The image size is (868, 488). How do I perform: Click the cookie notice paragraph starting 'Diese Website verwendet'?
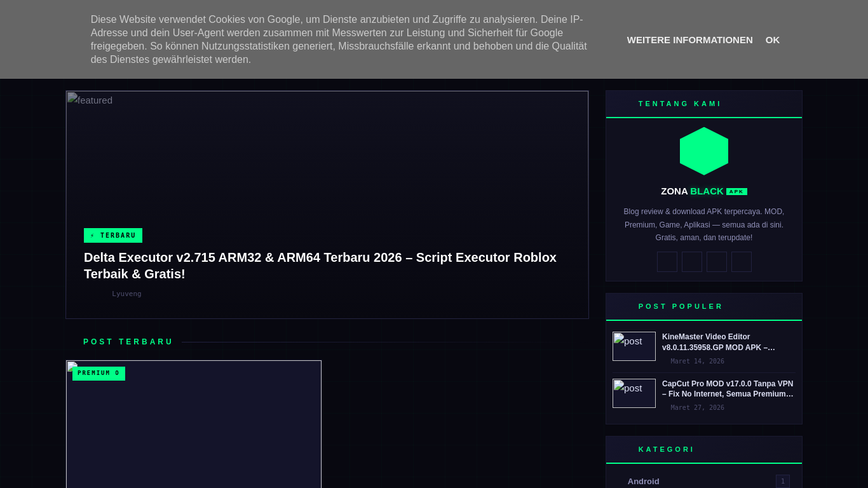[x=339, y=39]
